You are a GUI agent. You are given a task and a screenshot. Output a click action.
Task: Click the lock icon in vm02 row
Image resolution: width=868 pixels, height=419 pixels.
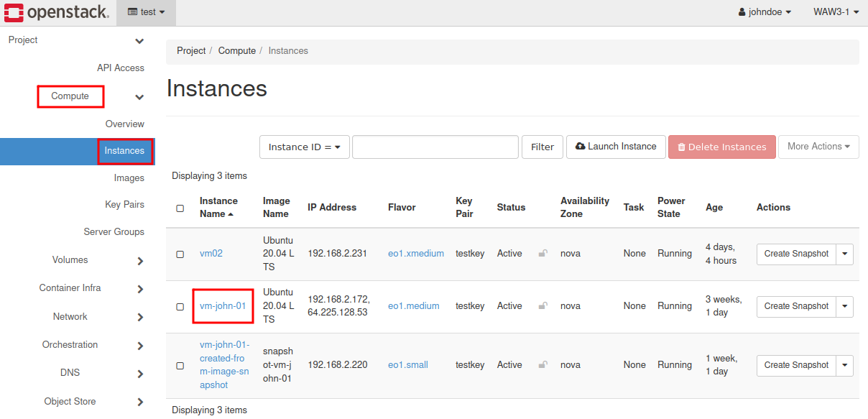click(x=543, y=254)
